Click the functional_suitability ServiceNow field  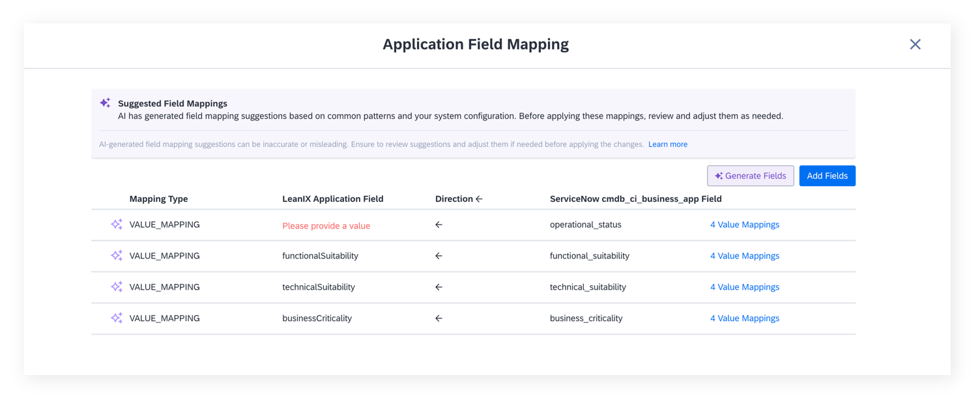click(x=589, y=256)
